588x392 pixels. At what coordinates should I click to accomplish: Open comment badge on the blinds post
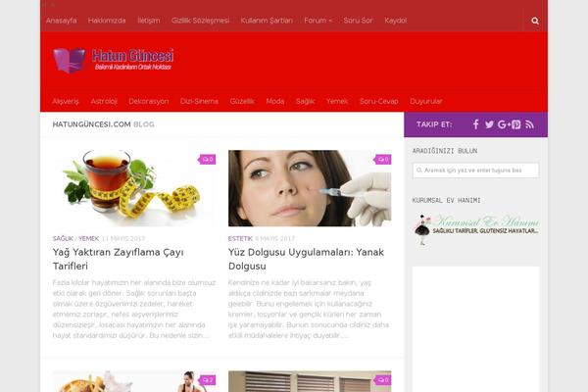click(383, 380)
